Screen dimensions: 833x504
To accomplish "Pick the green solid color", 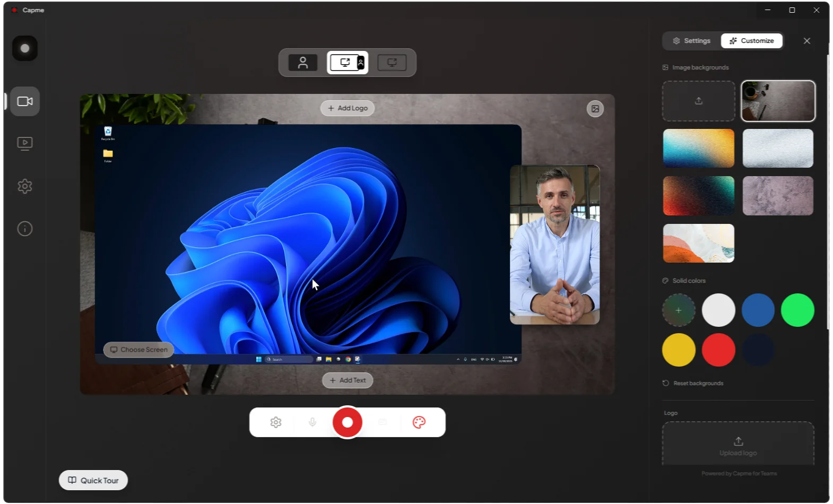I will pos(797,310).
